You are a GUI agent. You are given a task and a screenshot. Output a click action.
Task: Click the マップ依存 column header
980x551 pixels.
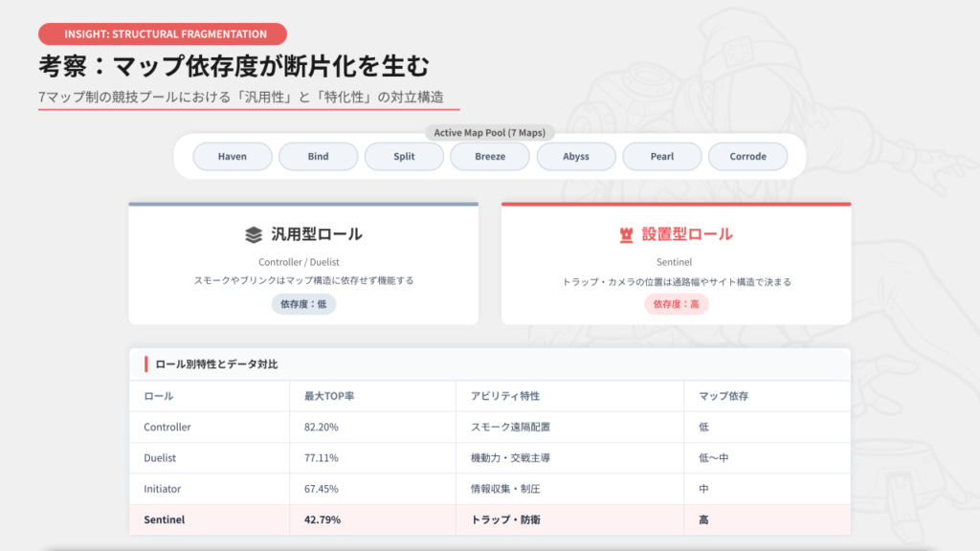click(724, 396)
